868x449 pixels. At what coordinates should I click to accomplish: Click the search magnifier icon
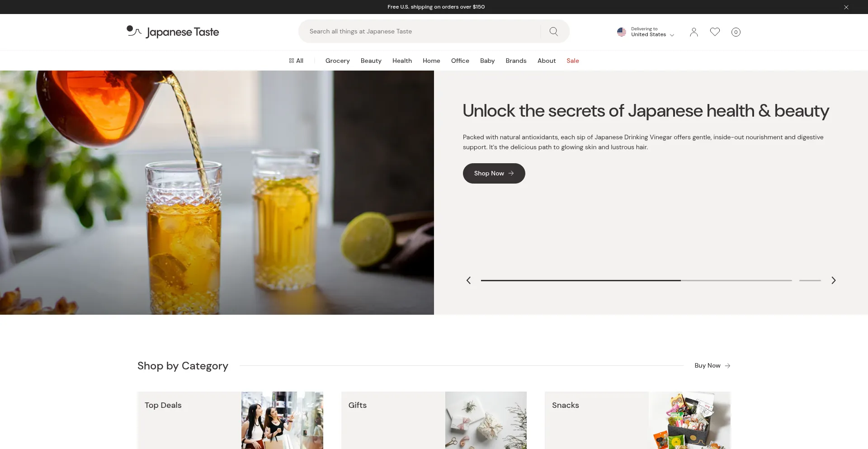tap(553, 31)
